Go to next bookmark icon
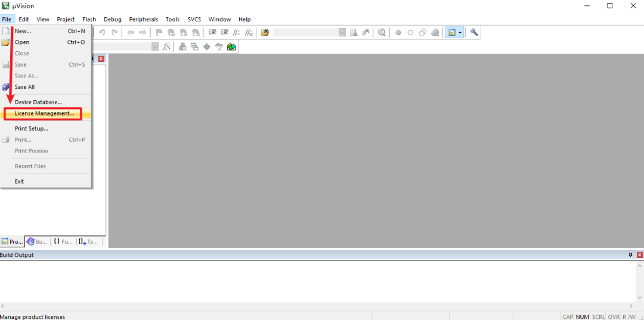644x320 pixels. [x=184, y=32]
